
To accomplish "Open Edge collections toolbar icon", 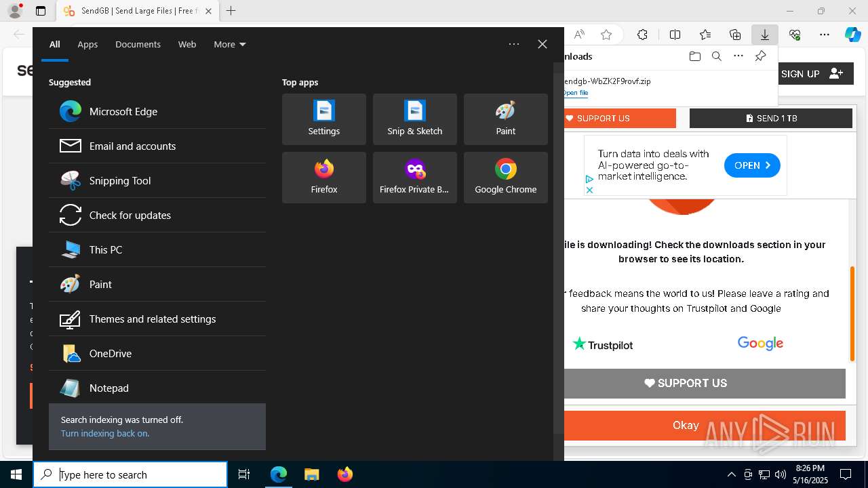I will 735,34.
